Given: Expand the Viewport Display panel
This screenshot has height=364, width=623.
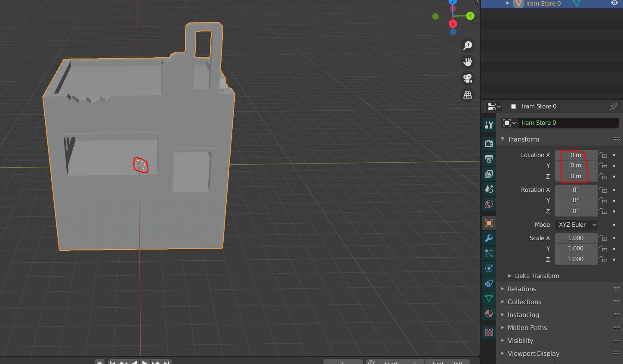Looking at the screenshot, I should (503, 354).
